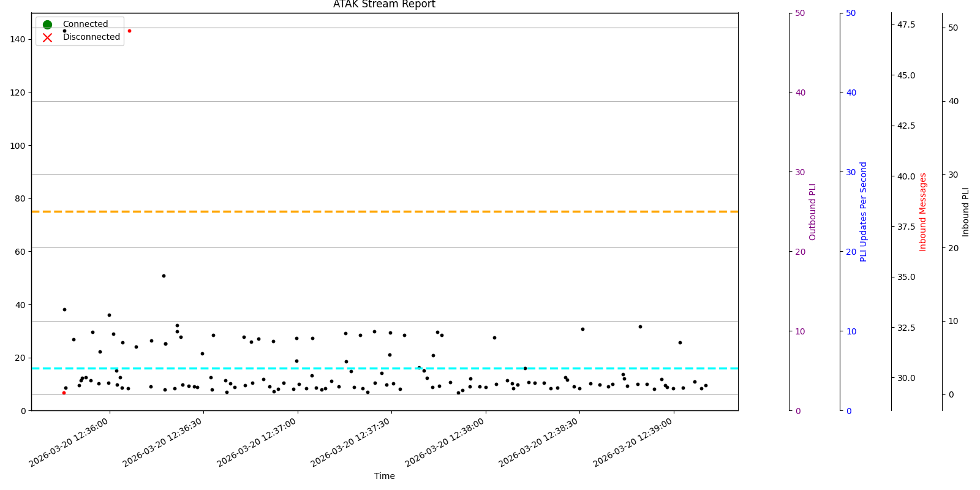Click the black Inbound PLI axis label
The height and width of the screenshot is (490, 980).
[966, 212]
